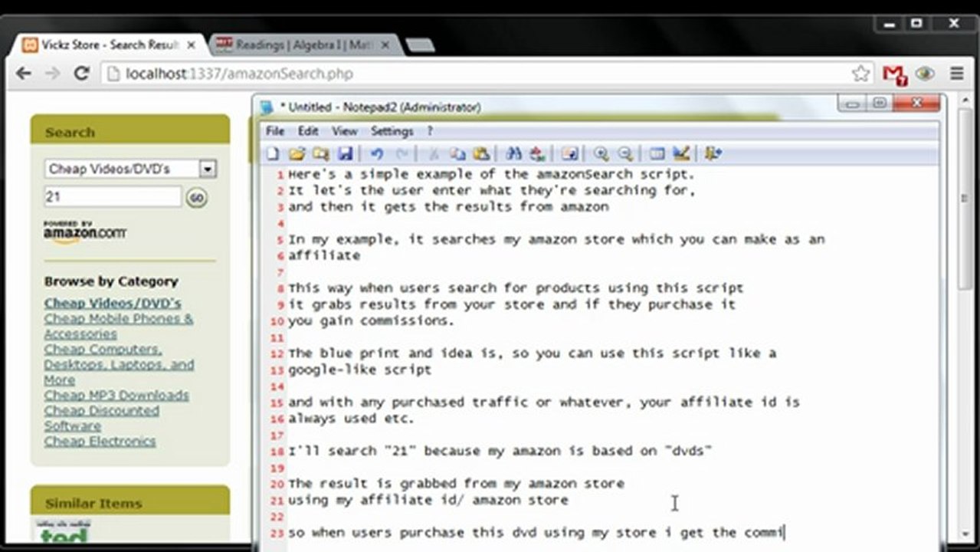The width and height of the screenshot is (980, 552).
Task: Click 'you gain commissions.' on line 10
Action: click(x=371, y=320)
